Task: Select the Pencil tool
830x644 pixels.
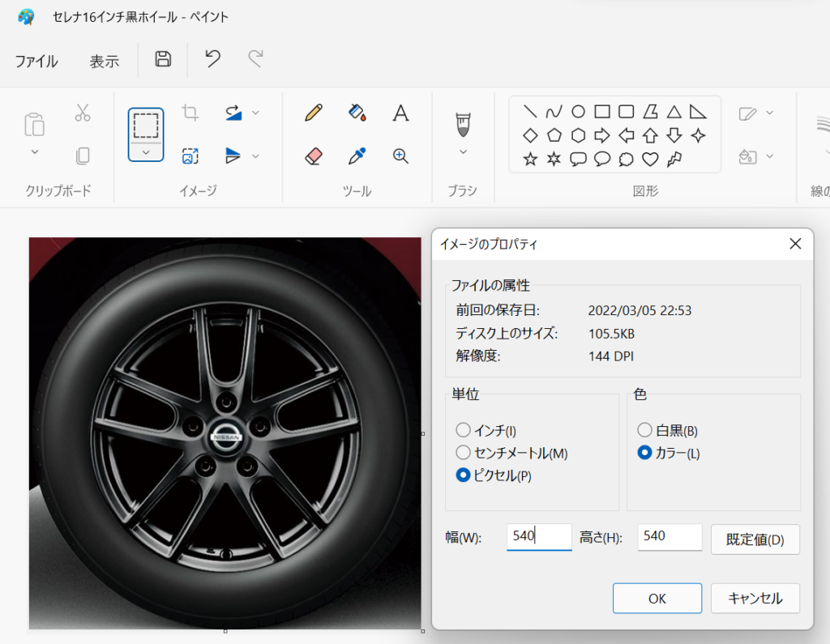Action: 314,113
